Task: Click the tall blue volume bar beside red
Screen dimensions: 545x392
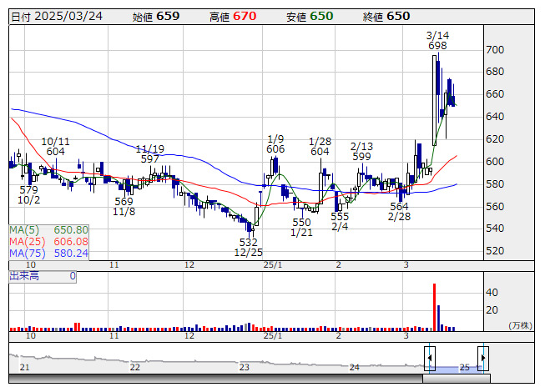Action: 438,318
